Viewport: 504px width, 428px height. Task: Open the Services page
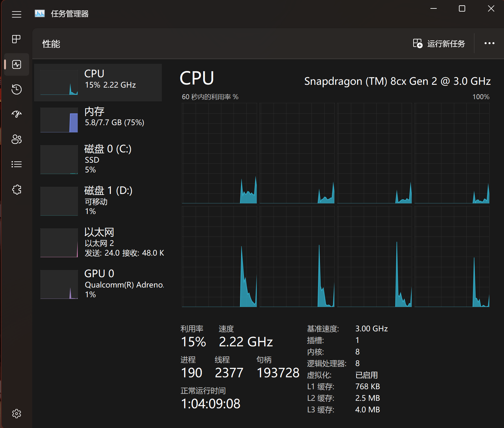(x=17, y=190)
